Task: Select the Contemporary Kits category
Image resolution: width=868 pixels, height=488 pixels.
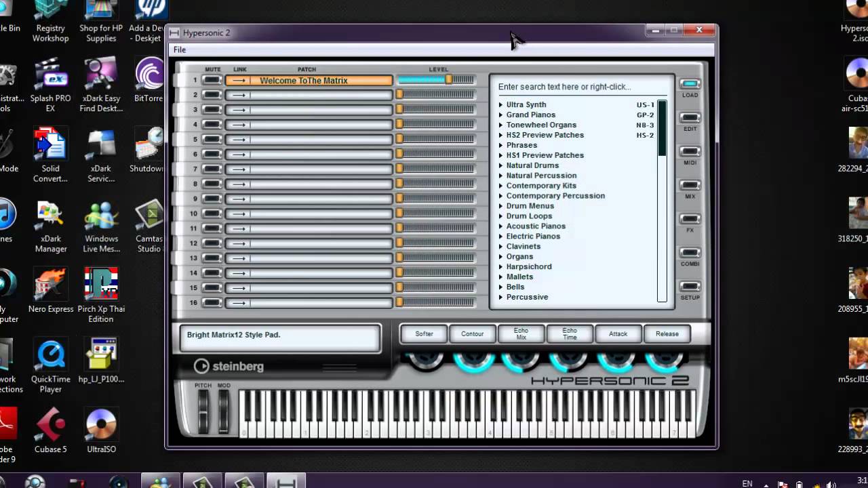Action: tap(541, 186)
